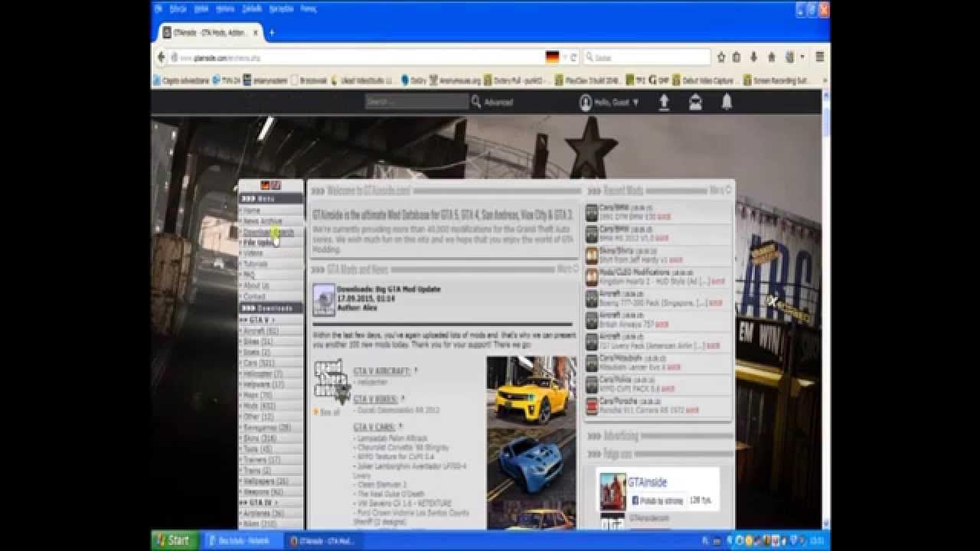Click the notification bell icon in site header
Viewport: 980px width, 551px height.
[727, 102]
